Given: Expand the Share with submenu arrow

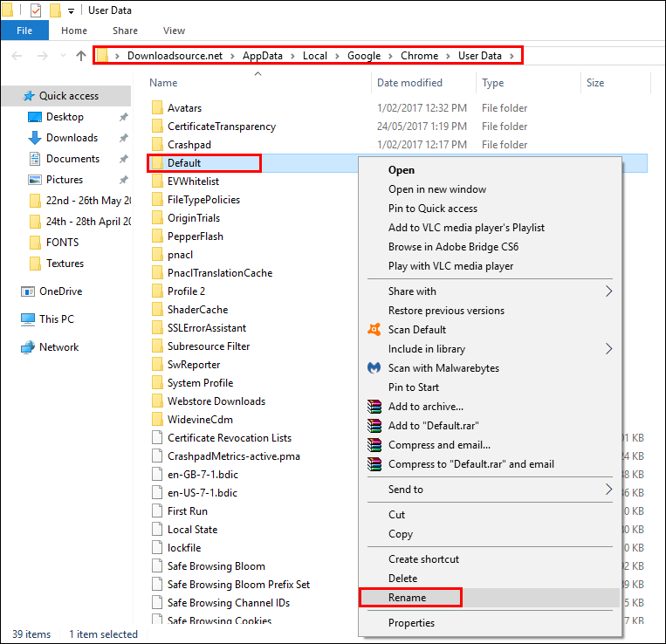Looking at the screenshot, I should point(608,291).
